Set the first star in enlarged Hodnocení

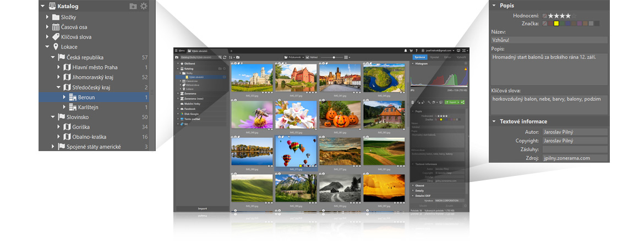coord(551,16)
